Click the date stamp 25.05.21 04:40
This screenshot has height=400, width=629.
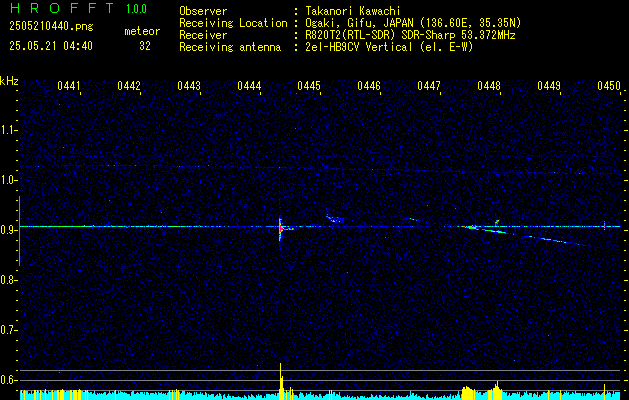click(x=51, y=46)
